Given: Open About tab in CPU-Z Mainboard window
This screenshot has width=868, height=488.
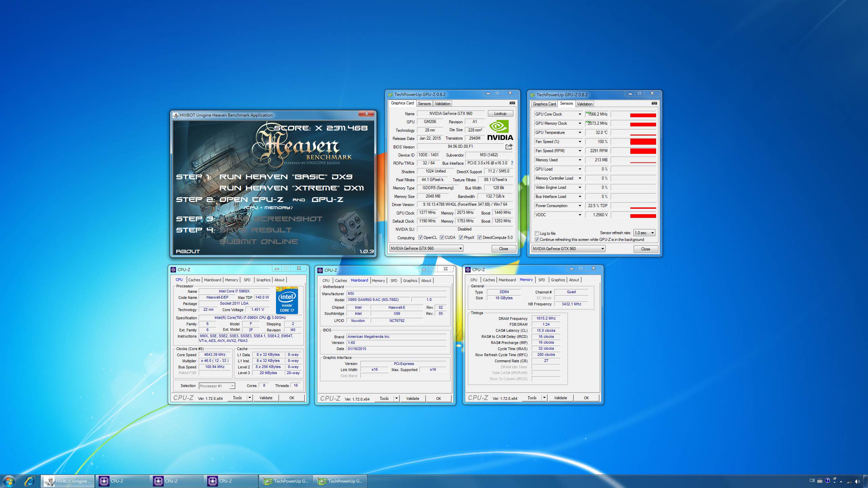Looking at the screenshot, I should (426, 281).
